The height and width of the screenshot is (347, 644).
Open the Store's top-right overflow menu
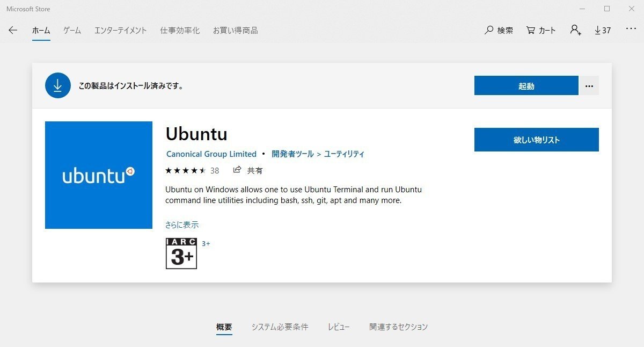(631, 31)
